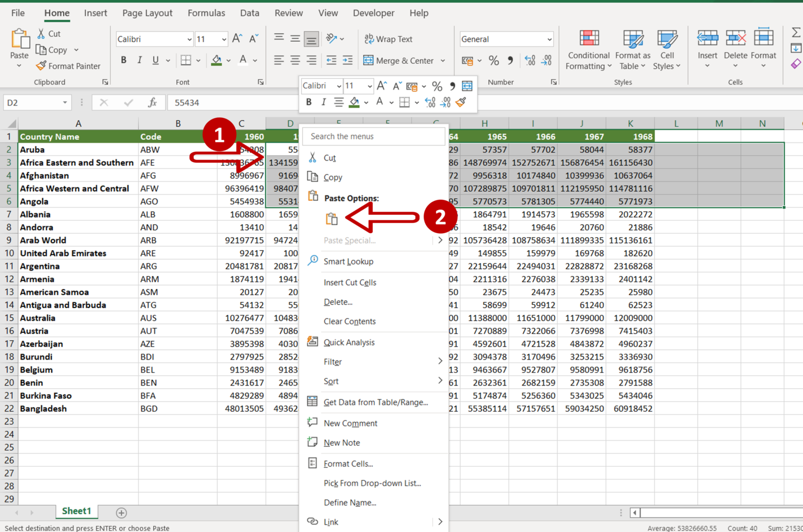Open Quick Analysis from the context menu
This screenshot has height=532, width=803.
coord(349,342)
